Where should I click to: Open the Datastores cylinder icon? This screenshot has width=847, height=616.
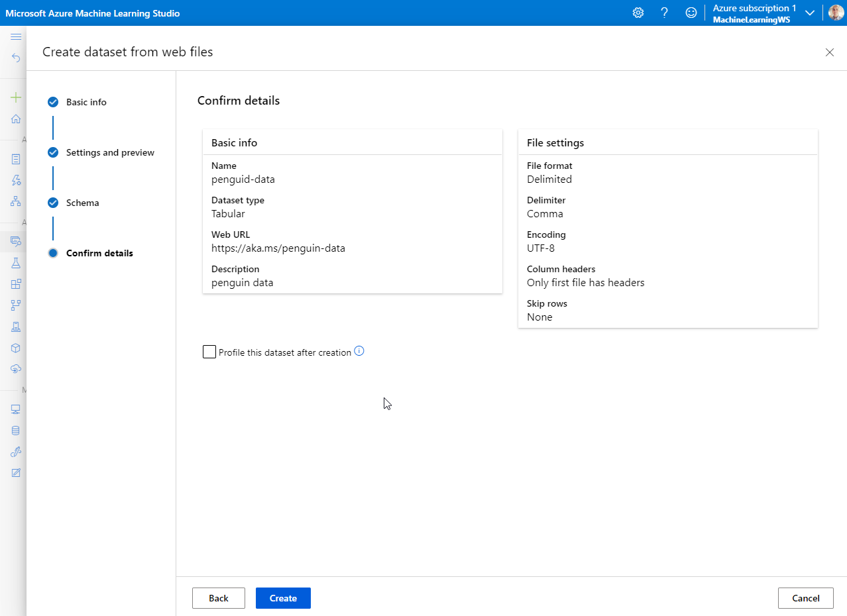(16, 431)
